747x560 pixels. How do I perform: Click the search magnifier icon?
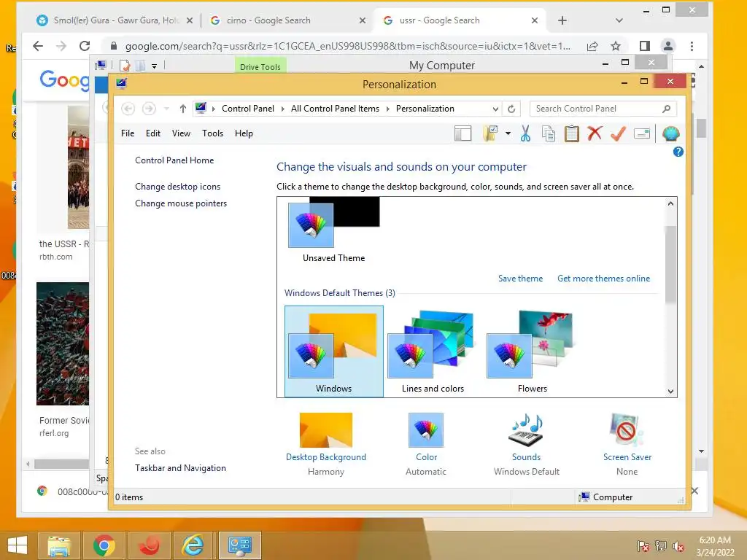pos(666,109)
